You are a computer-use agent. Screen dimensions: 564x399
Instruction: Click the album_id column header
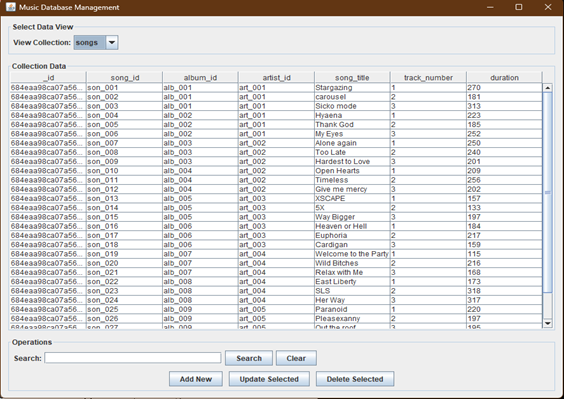[200, 78]
